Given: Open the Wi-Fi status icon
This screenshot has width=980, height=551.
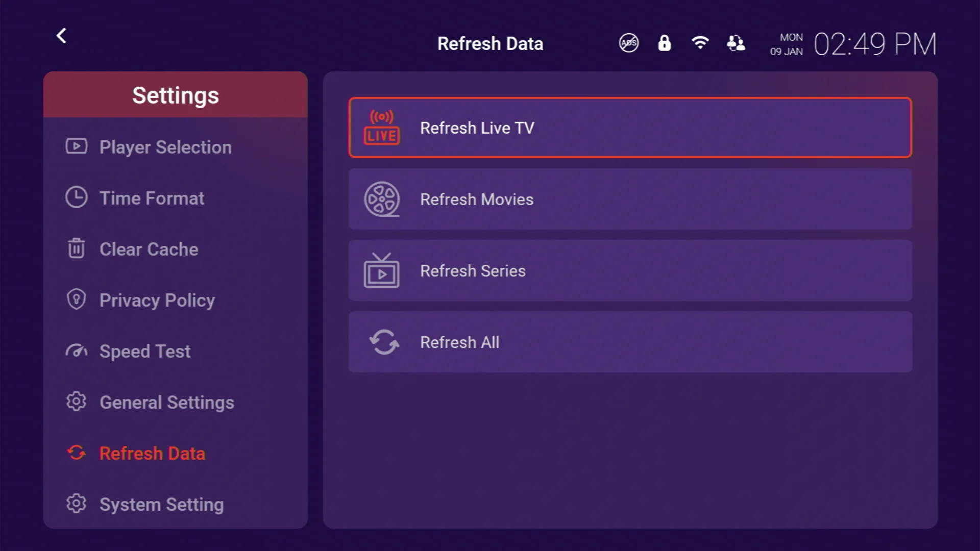Looking at the screenshot, I should pos(700,43).
